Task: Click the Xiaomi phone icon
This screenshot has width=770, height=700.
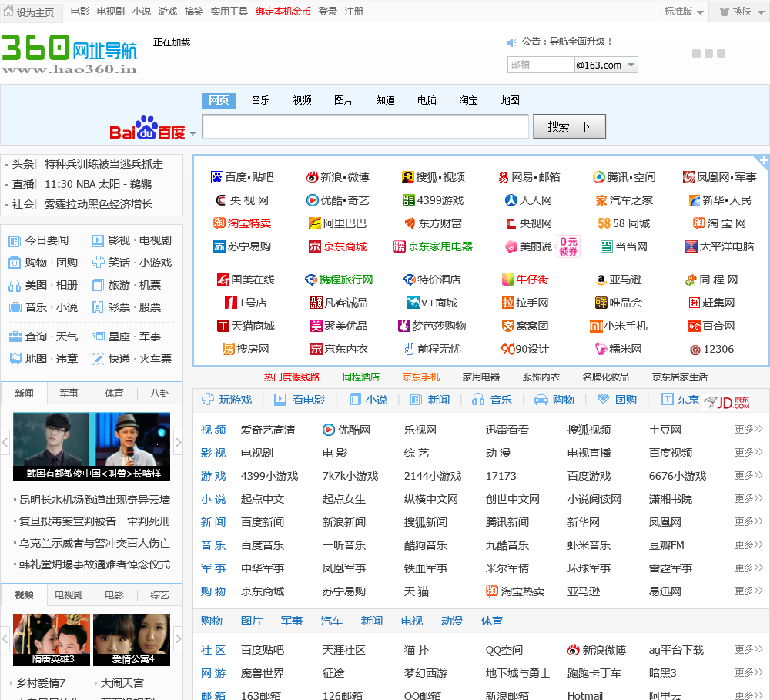Action: (596, 326)
